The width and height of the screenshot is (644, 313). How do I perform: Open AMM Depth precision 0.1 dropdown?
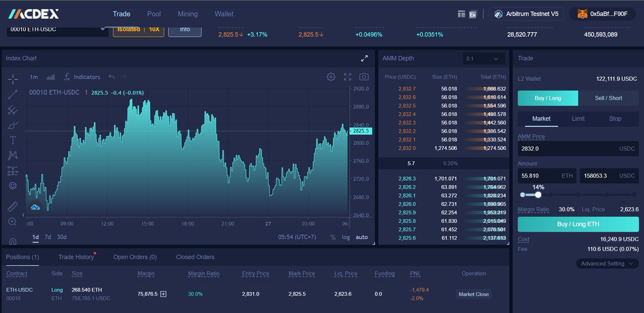[x=484, y=58]
